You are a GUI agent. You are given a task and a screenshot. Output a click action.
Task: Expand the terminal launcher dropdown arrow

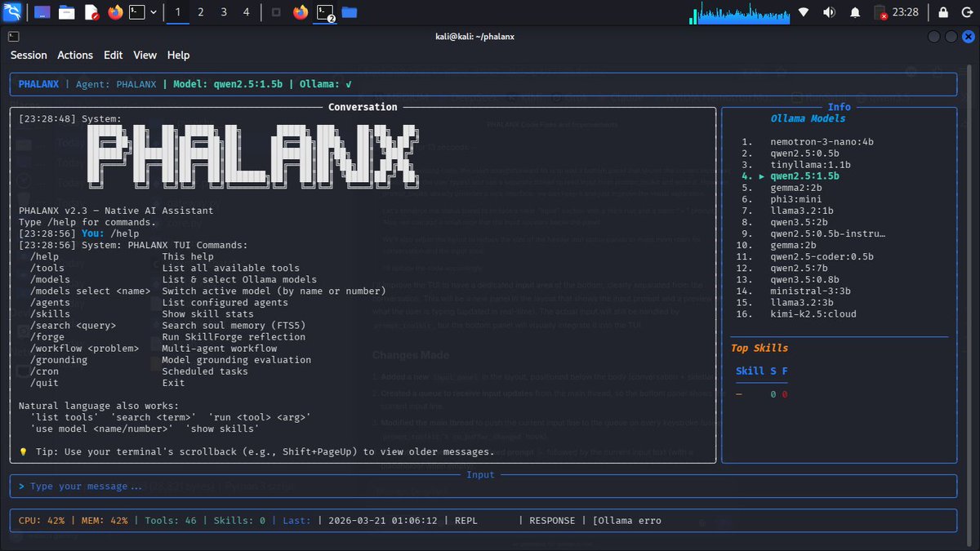(x=154, y=12)
